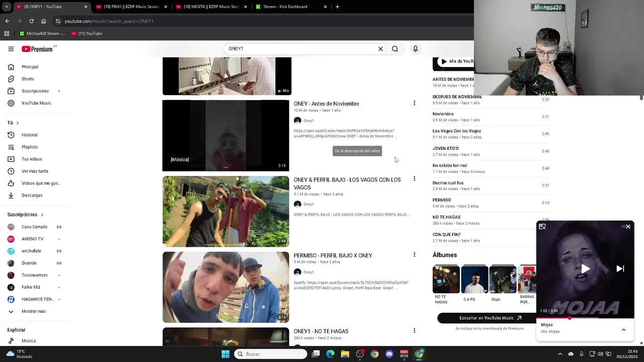Switch to the Stream - Kick Dashboard tab
This screenshot has width=644, height=362.
291,7
